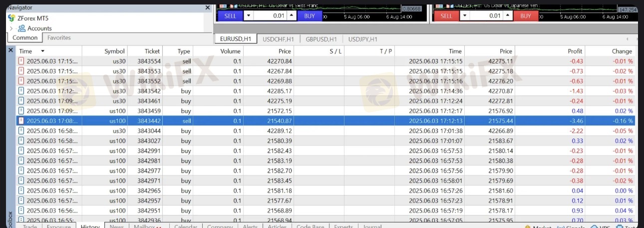Click the ZForex MT5 logo icon
The image size is (644, 228).
(x=11, y=18)
